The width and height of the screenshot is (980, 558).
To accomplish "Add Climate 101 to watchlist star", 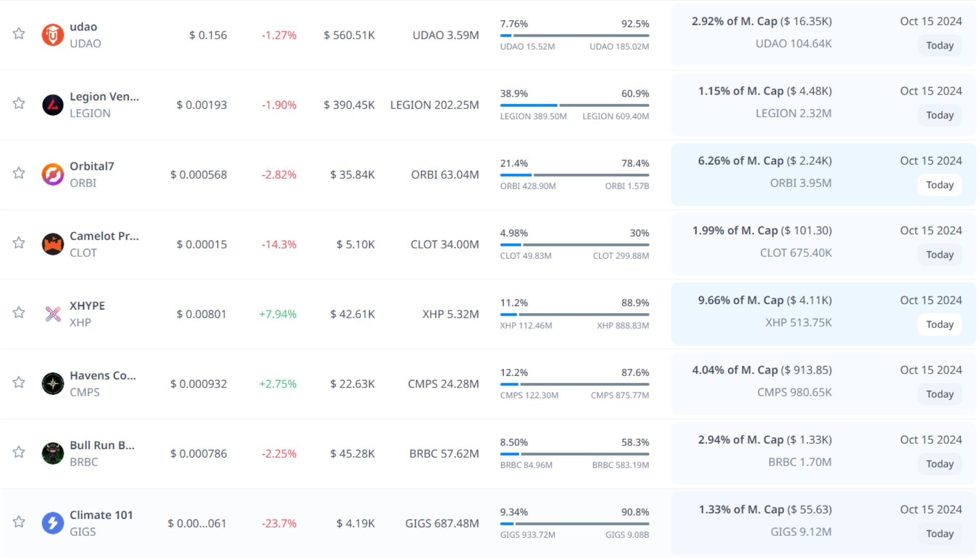I will pyautogui.click(x=19, y=522).
